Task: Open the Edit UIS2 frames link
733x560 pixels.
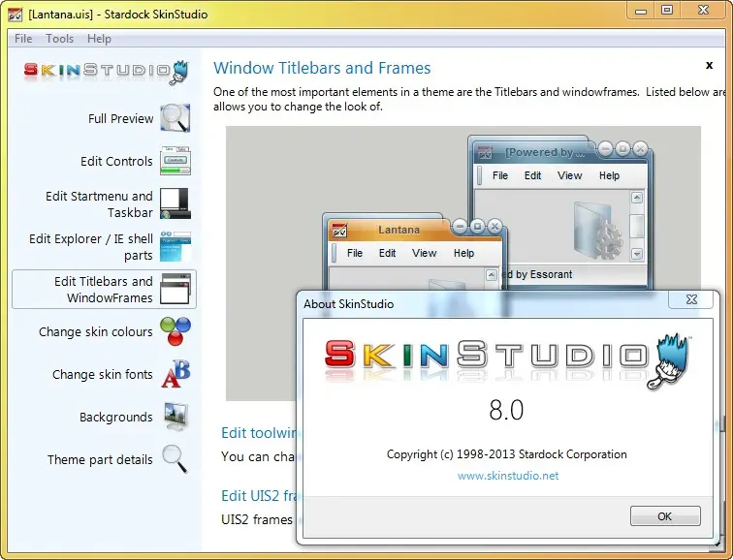Action: pyautogui.click(x=259, y=495)
